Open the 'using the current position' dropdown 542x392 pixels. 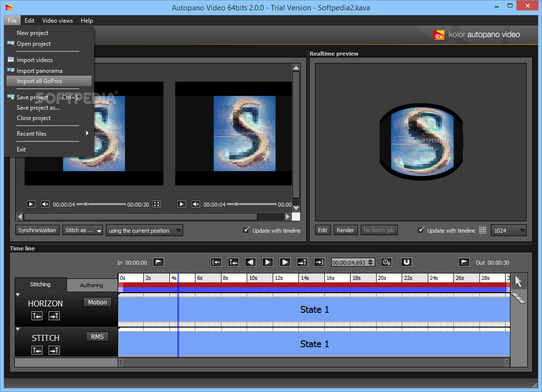click(x=144, y=230)
